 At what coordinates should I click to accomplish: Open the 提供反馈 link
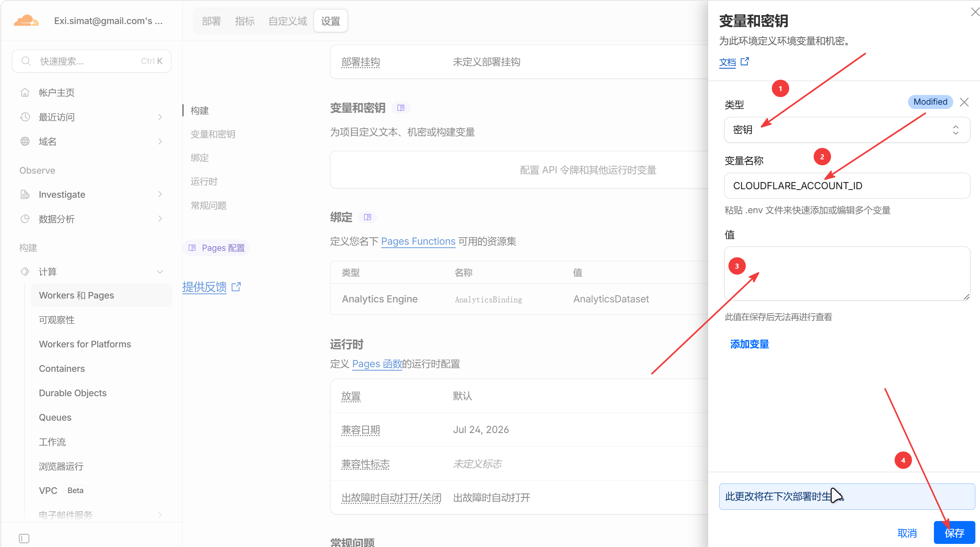pyautogui.click(x=205, y=287)
